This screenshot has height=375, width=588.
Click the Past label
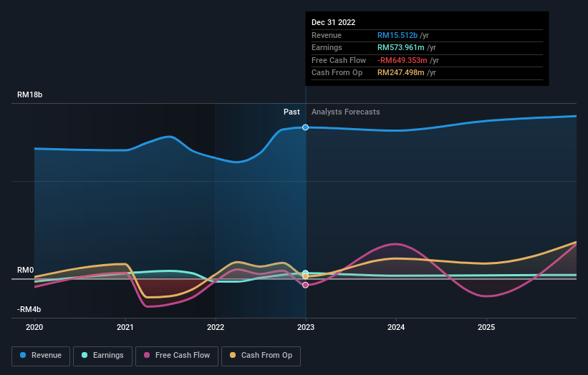point(291,112)
